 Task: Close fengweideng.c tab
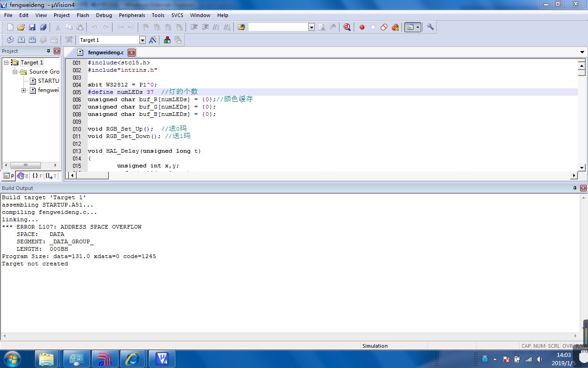[131, 52]
